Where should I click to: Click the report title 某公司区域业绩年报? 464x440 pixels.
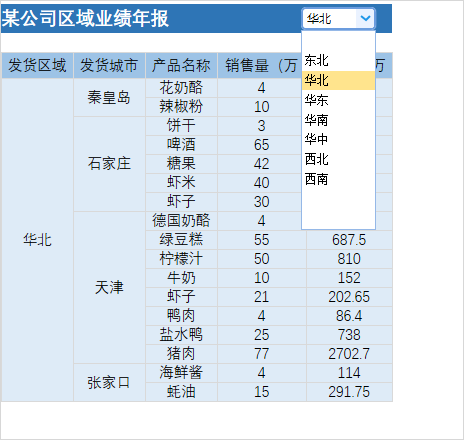point(85,18)
